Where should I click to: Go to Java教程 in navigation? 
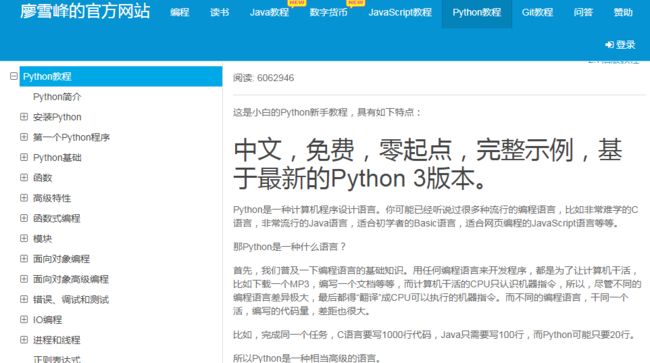pyautogui.click(x=269, y=12)
